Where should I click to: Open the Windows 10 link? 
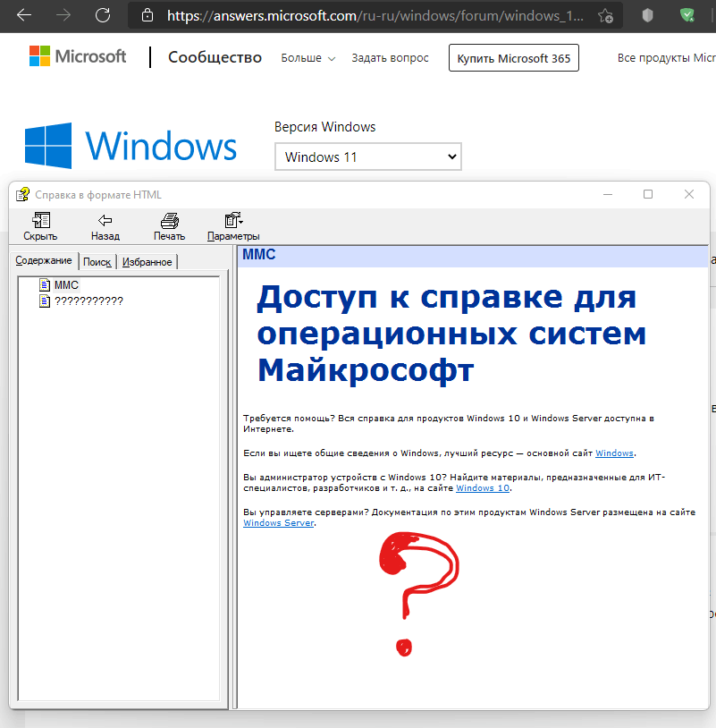click(483, 488)
